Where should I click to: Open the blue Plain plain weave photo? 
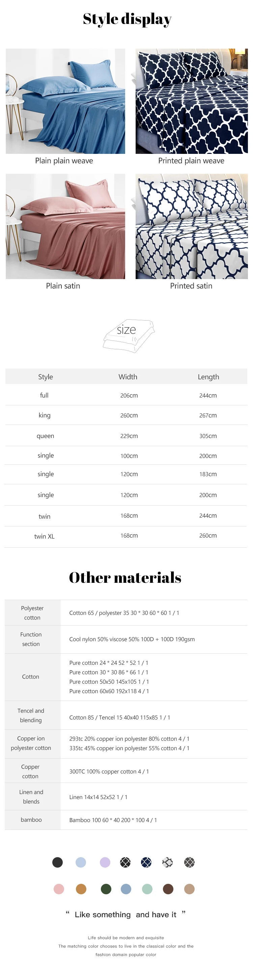click(65, 101)
